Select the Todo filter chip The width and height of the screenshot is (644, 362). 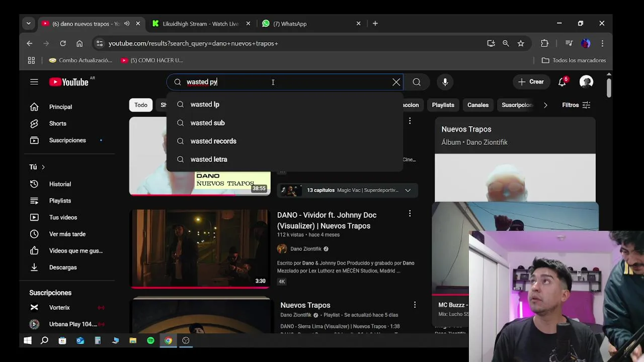pos(141,105)
